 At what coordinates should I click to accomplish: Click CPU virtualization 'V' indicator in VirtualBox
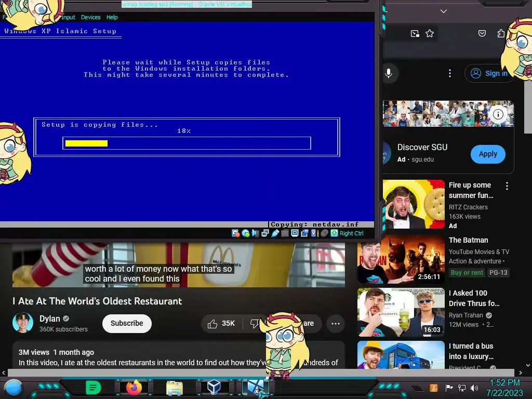[x=314, y=233]
